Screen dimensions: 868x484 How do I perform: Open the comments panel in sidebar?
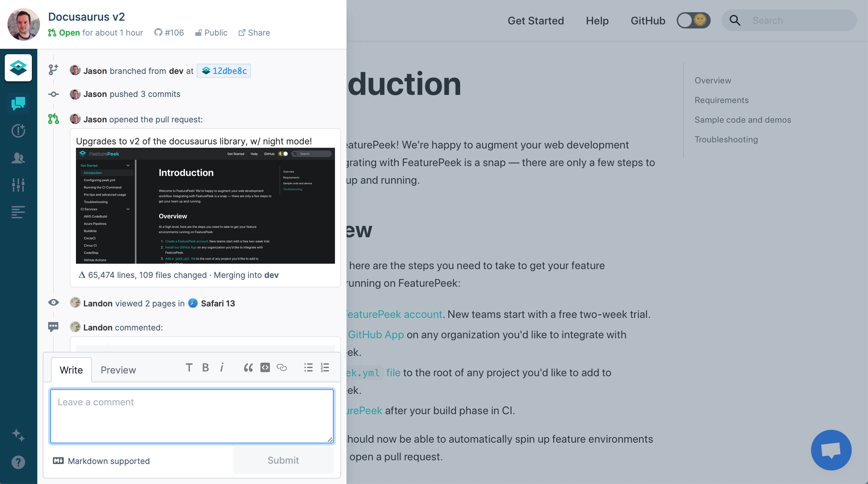pyautogui.click(x=18, y=103)
